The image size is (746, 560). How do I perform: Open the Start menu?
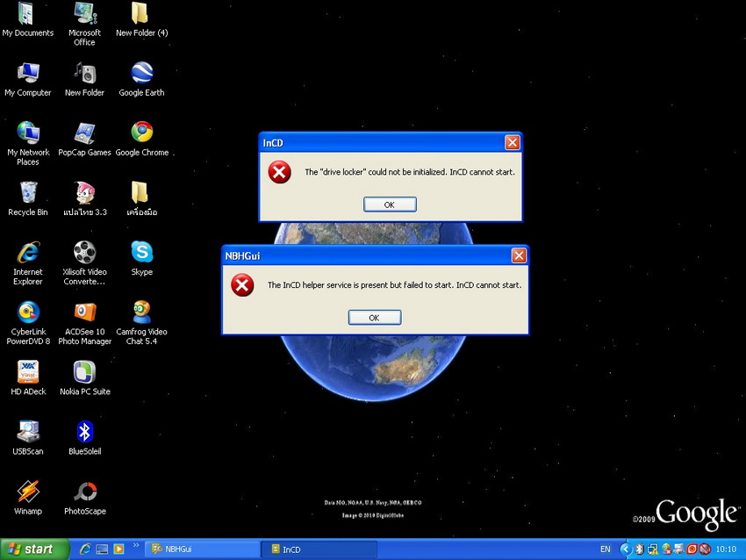34,549
